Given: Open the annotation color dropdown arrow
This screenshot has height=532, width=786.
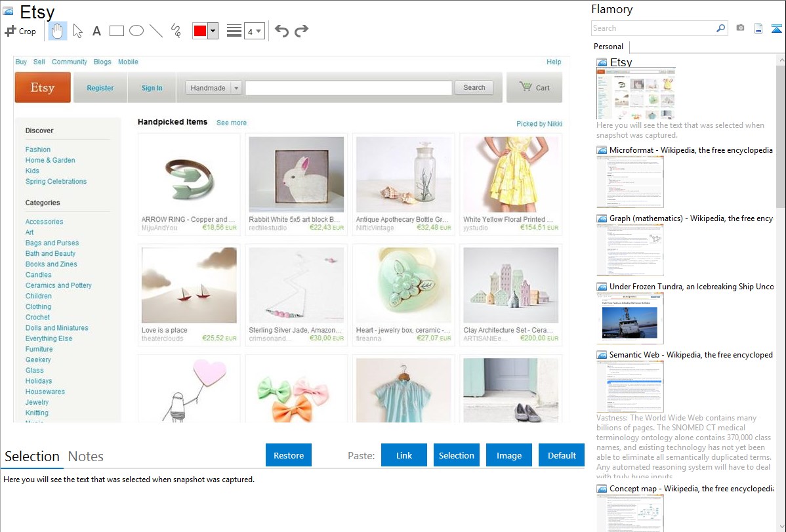Looking at the screenshot, I should pyautogui.click(x=213, y=31).
